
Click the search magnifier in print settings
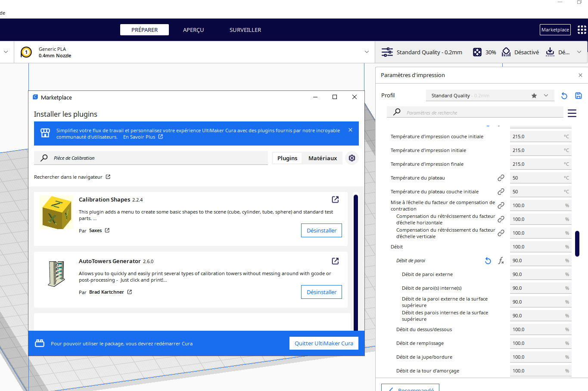point(397,112)
